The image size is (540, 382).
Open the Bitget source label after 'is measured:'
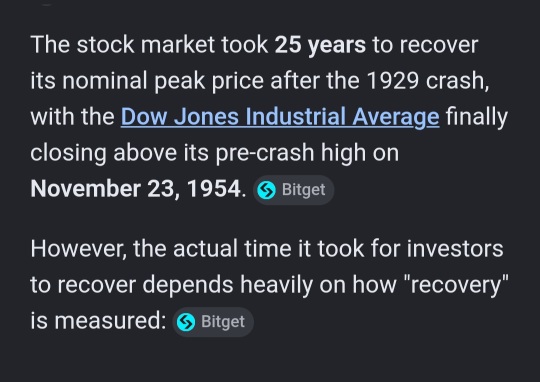[x=213, y=322]
